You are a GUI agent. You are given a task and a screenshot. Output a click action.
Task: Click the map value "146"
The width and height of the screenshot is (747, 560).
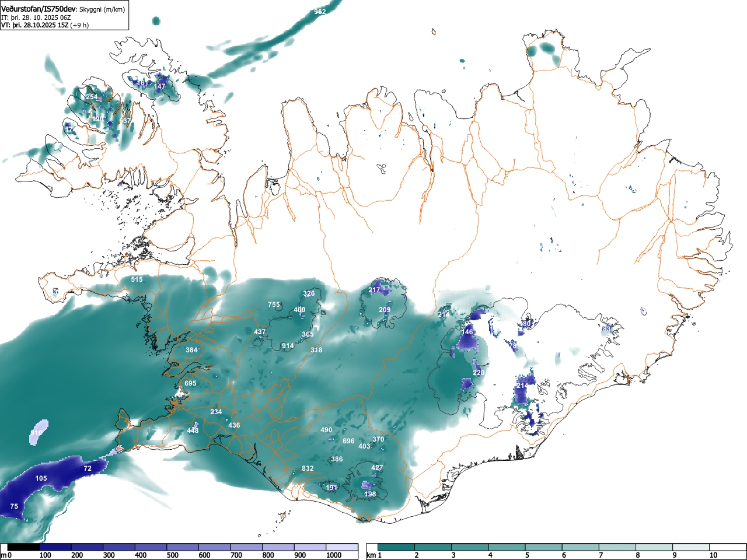[467, 332]
